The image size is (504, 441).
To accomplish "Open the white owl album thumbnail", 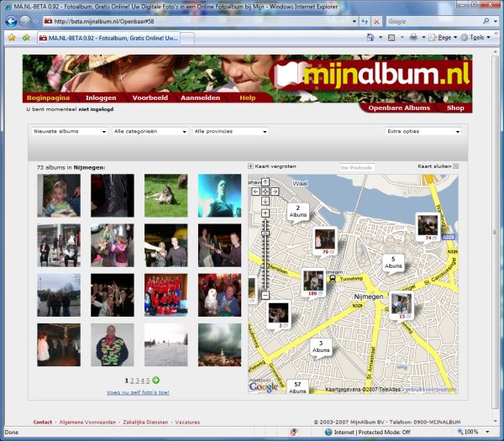I will pos(219,295).
